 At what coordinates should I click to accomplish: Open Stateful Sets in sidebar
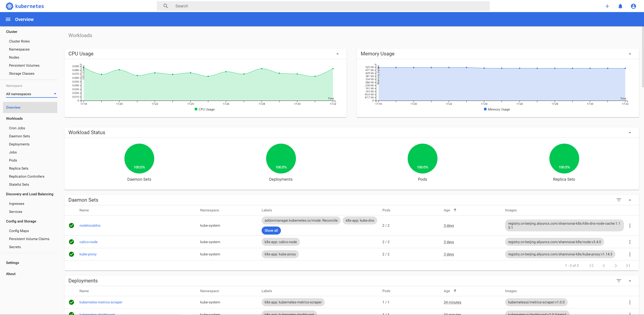[19, 185]
